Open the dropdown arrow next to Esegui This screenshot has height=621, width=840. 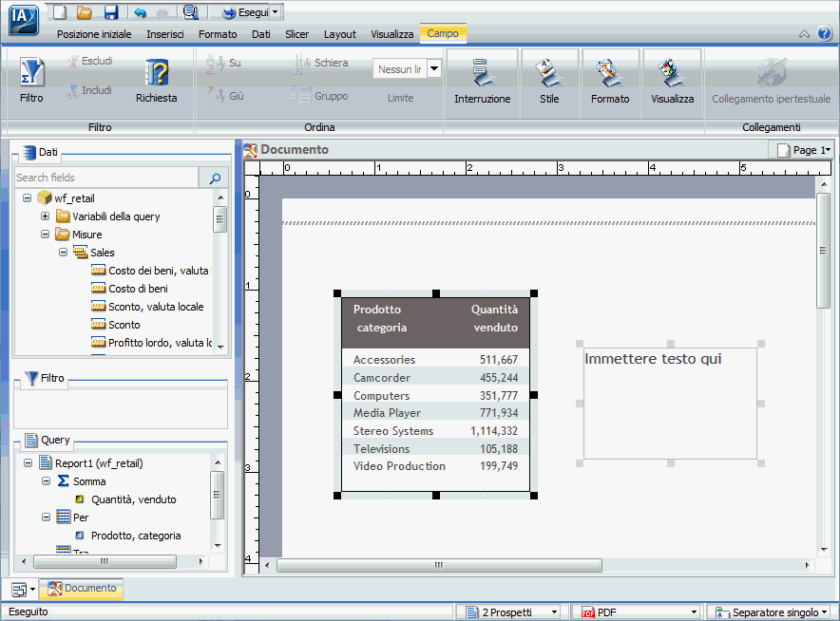276,12
